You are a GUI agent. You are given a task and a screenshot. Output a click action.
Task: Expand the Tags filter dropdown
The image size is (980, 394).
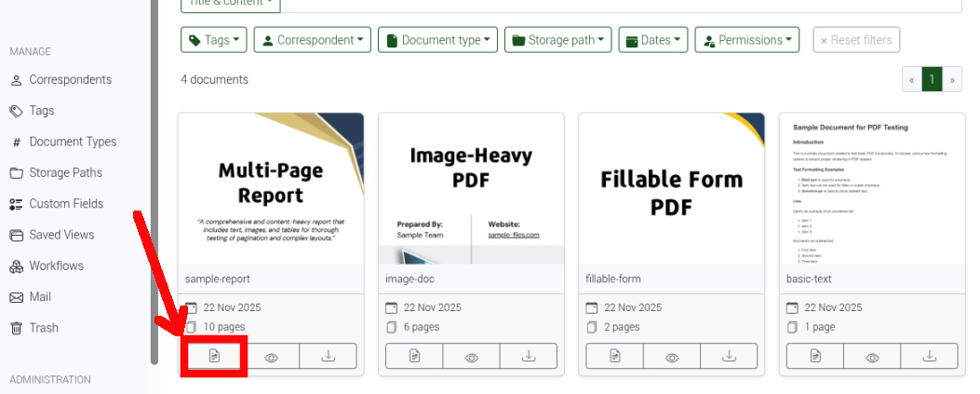214,40
